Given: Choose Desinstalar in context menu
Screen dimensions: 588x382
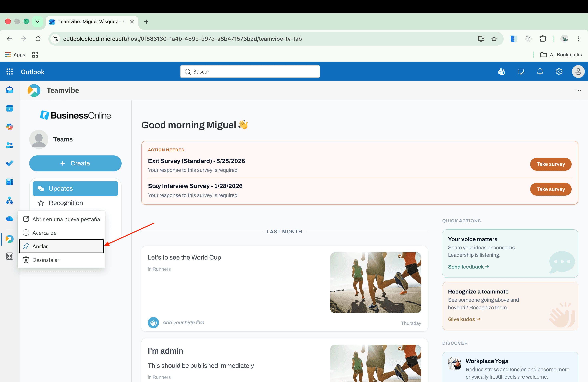Looking at the screenshot, I should click(x=61, y=260).
